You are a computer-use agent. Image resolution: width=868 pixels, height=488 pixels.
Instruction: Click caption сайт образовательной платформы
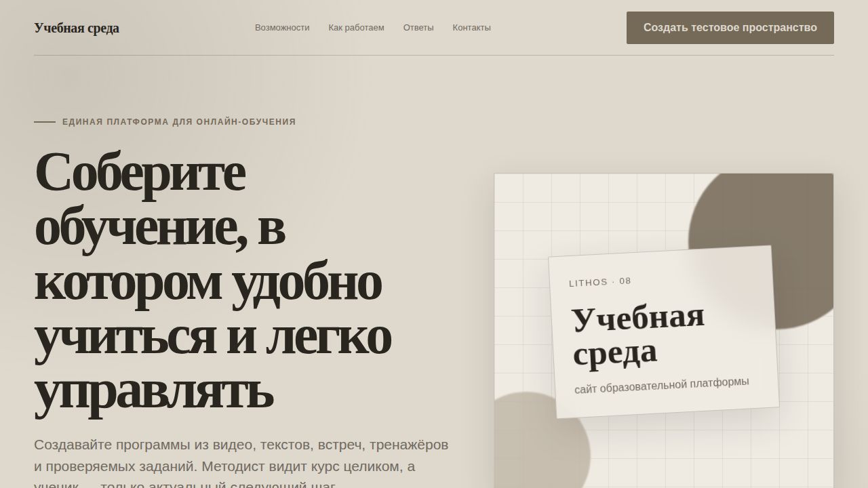pyautogui.click(x=662, y=385)
